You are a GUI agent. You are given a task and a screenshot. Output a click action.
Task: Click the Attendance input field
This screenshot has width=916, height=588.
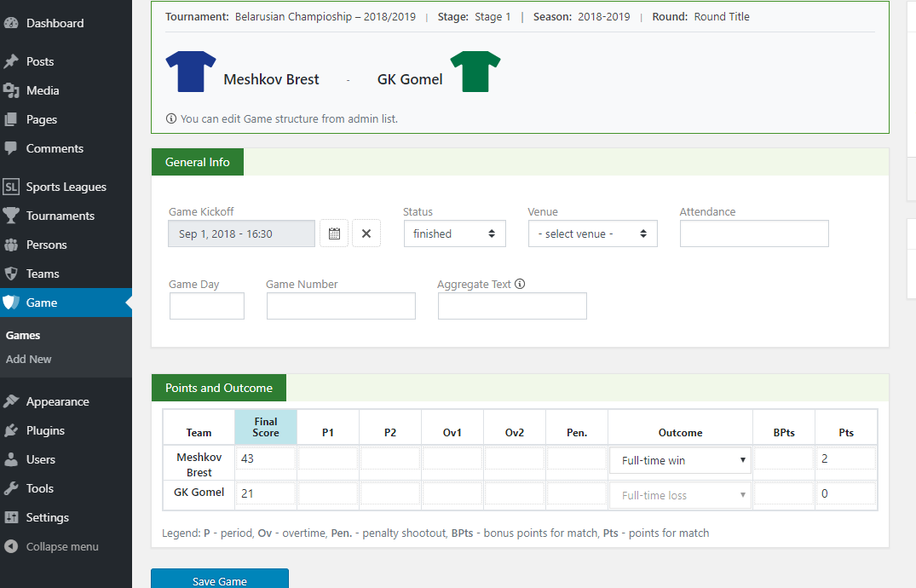tap(753, 233)
